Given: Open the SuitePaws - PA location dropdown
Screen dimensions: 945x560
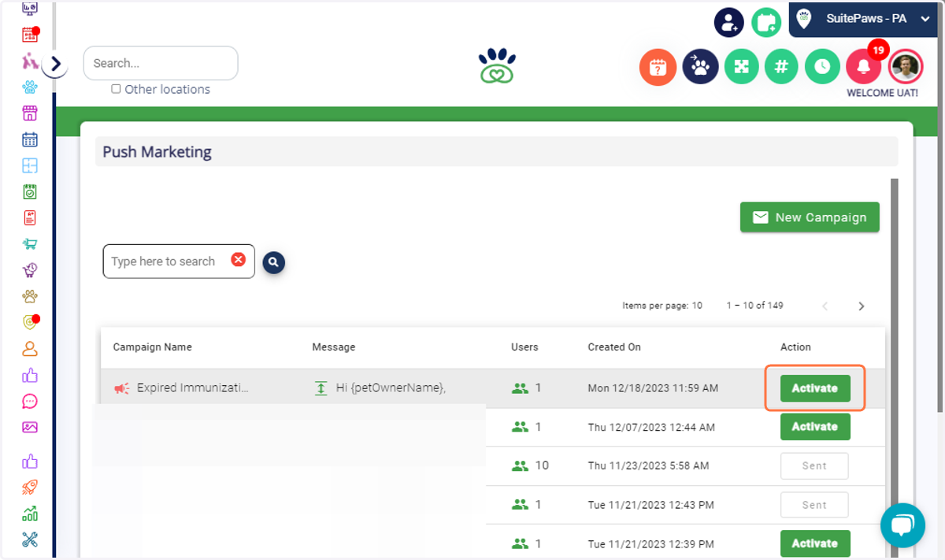Looking at the screenshot, I should tap(863, 19).
